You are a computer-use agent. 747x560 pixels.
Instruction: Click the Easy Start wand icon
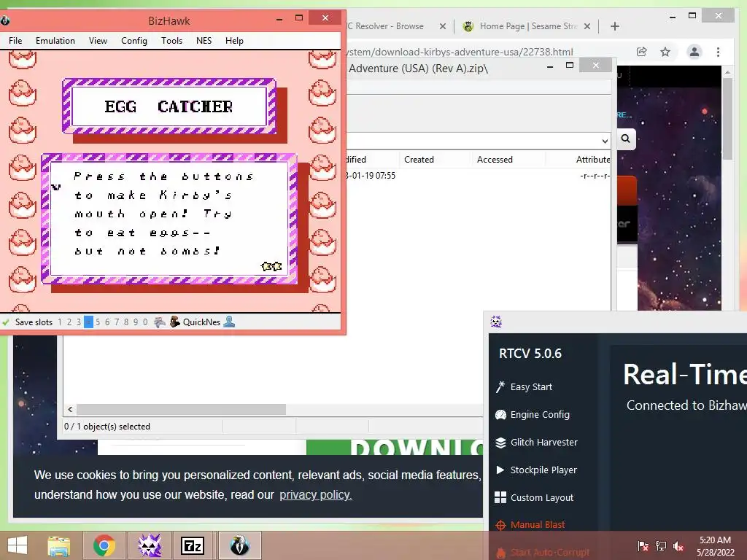500,387
